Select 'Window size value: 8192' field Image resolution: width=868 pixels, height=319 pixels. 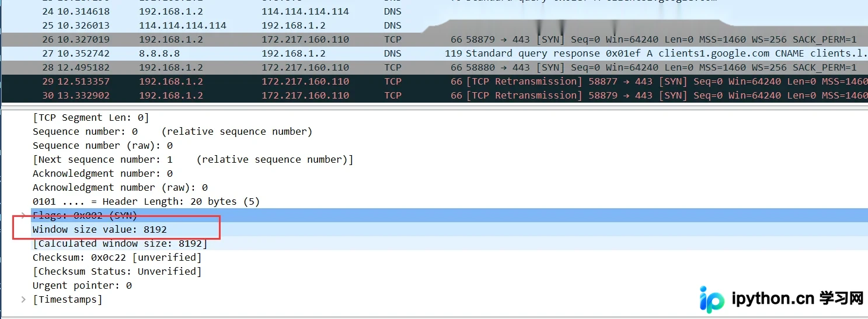click(x=100, y=229)
